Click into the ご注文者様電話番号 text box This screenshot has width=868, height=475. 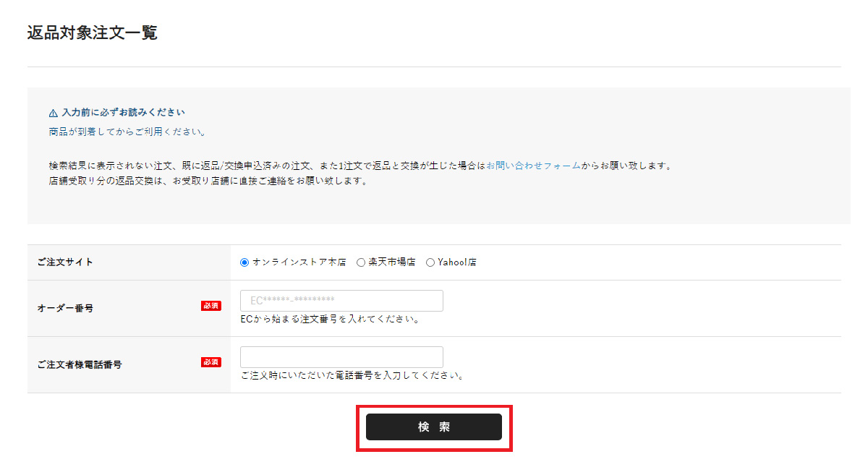[341, 357]
